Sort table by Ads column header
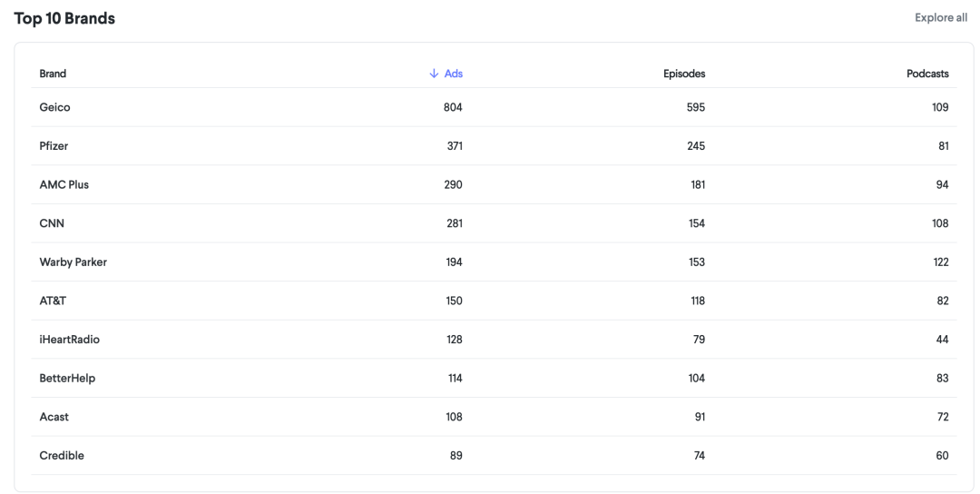 click(453, 74)
